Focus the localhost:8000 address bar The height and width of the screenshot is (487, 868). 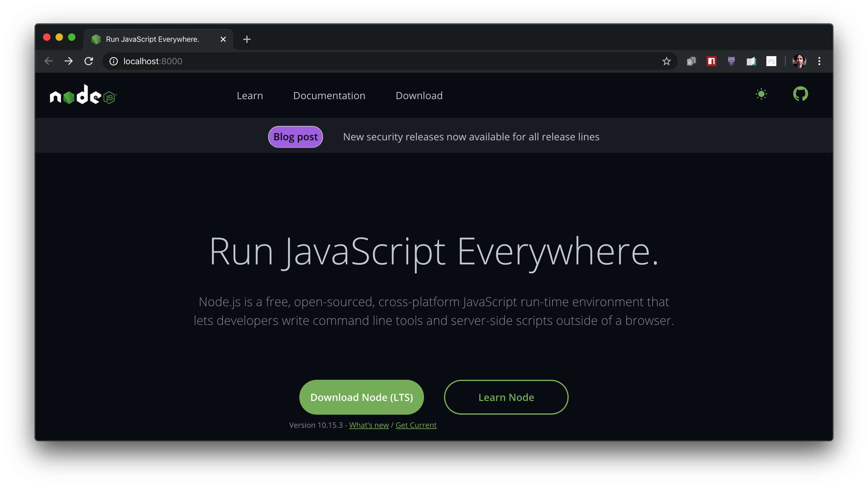point(389,61)
